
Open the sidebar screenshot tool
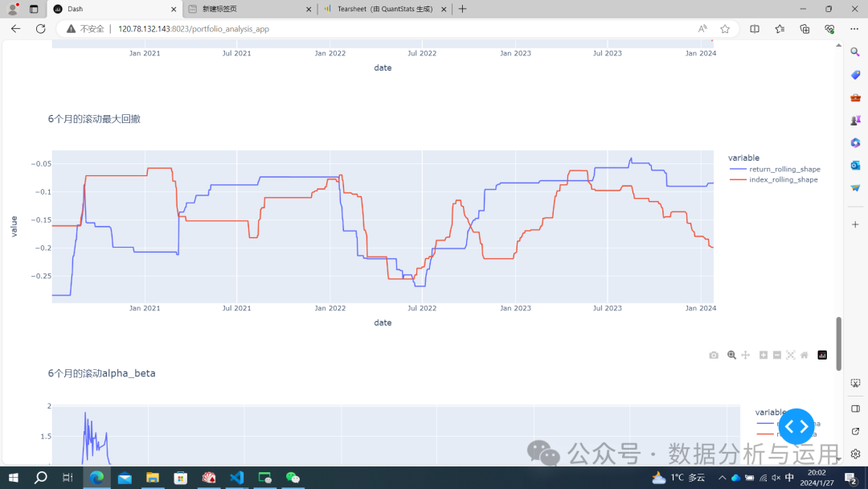(x=855, y=383)
